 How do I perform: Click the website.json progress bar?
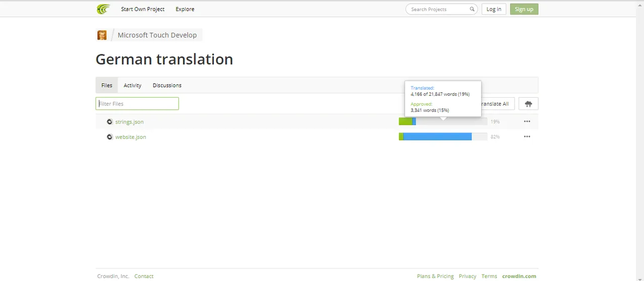[x=443, y=136]
